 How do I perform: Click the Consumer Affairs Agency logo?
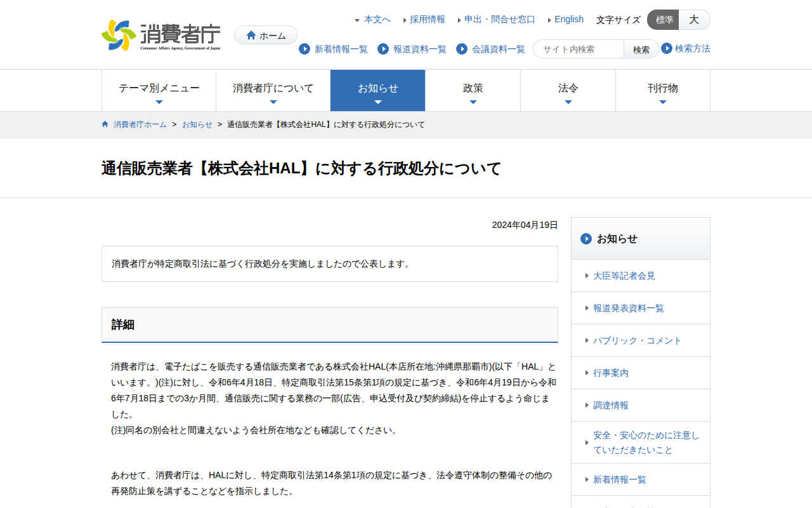[160, 36]
